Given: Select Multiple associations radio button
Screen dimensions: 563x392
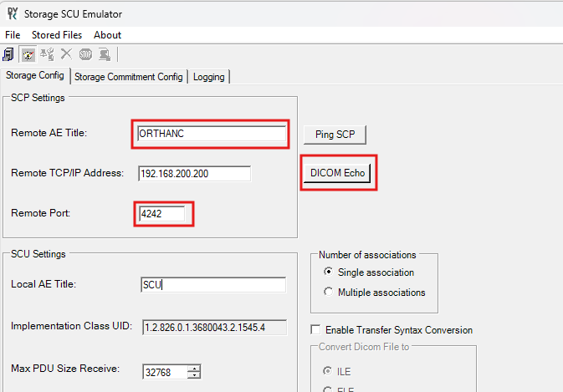Looking at the screenshot, I should pos(328,293).
